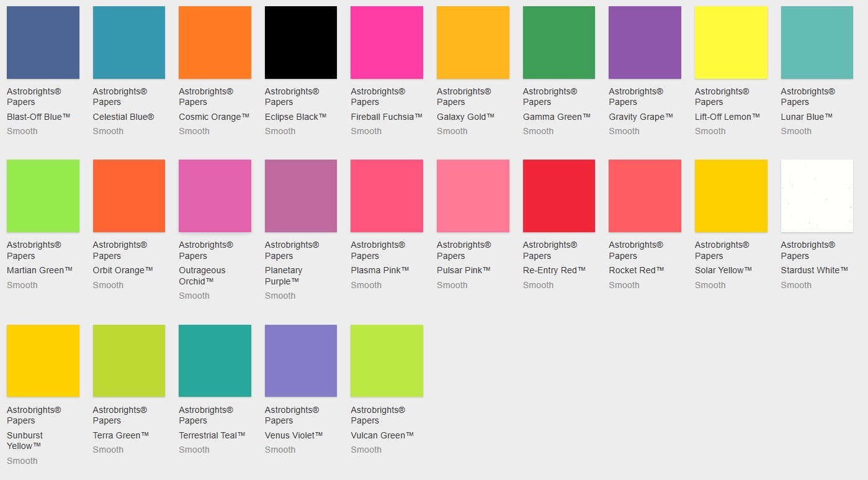Select the Pulsar Pink swatch
The image size is (868, 480).
click(x=473, y=196)
